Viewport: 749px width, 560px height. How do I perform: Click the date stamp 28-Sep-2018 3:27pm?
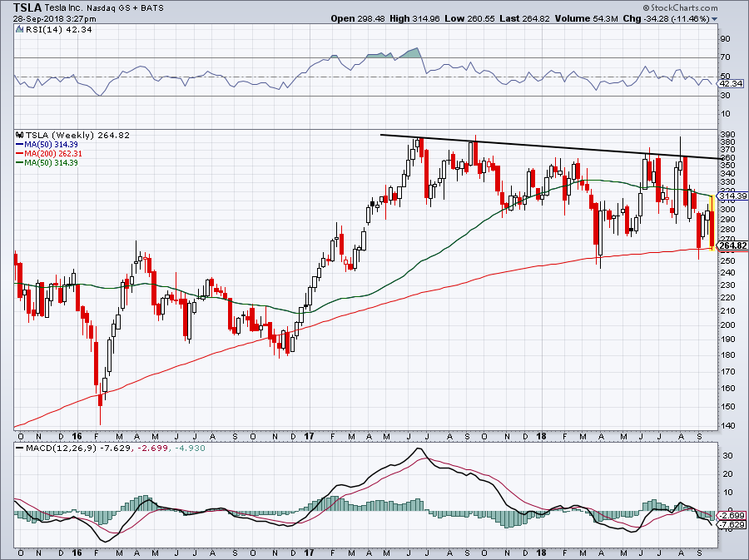pyautogui.click(x=54, y=19)
